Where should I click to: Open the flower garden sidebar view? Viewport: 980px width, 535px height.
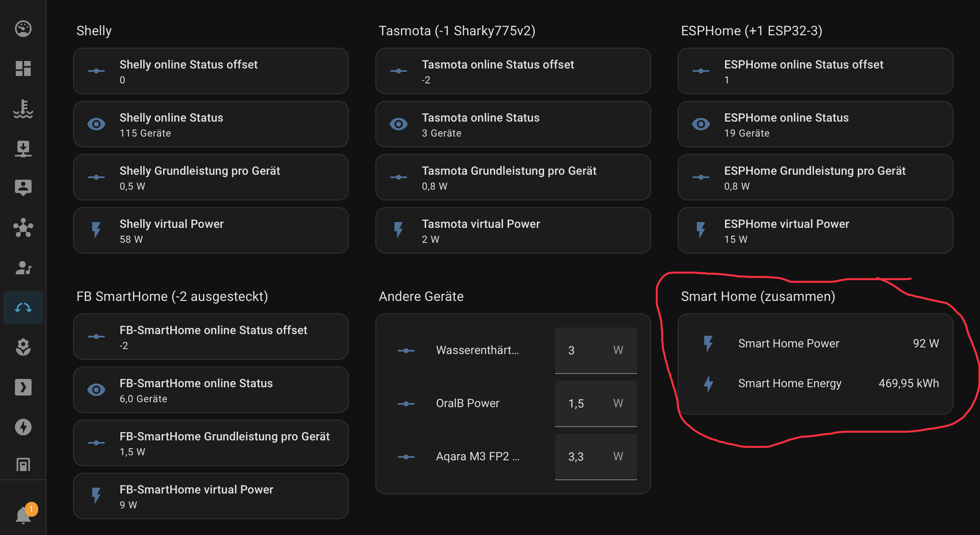[23, 347]
